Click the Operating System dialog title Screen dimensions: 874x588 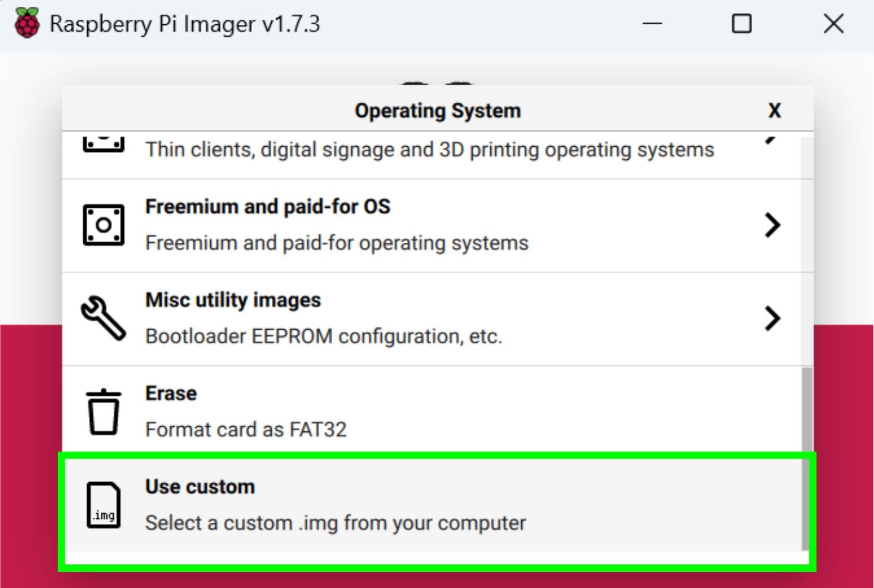click(437, 111)
